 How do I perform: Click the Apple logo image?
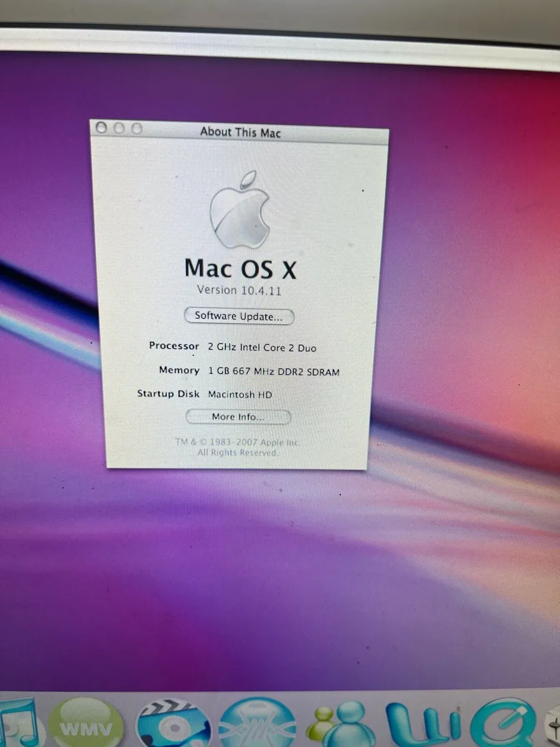tap(240, 210)
